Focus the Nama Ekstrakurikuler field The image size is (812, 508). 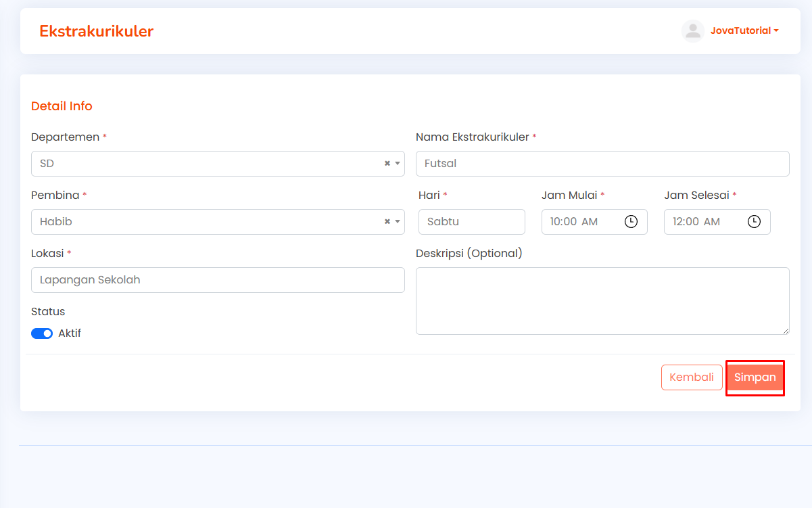click(602, 164)
